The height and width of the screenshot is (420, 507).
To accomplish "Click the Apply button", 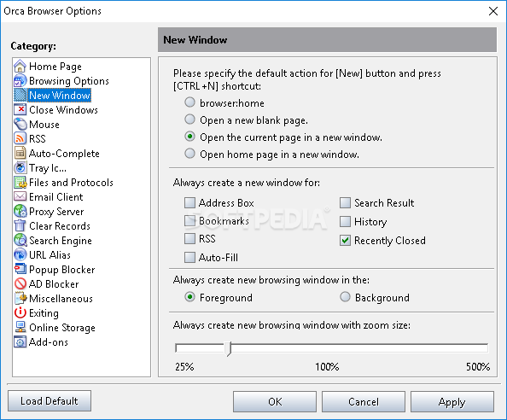I will point(452,401).
